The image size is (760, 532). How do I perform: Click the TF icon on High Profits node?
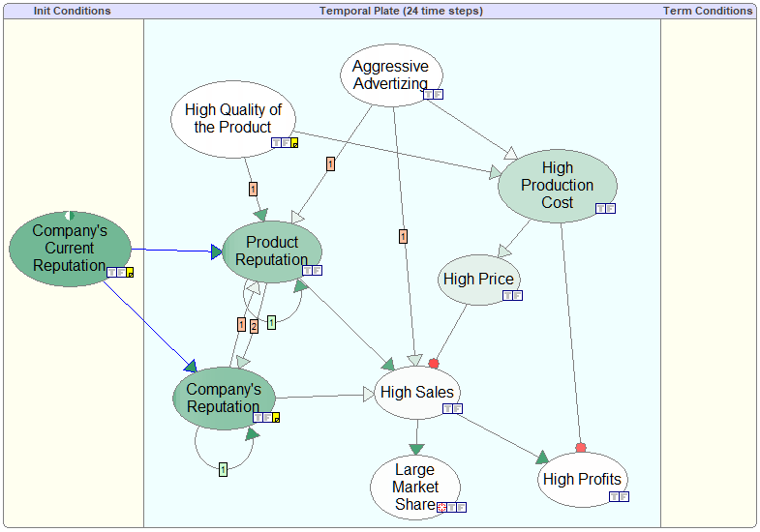point(619,496)
